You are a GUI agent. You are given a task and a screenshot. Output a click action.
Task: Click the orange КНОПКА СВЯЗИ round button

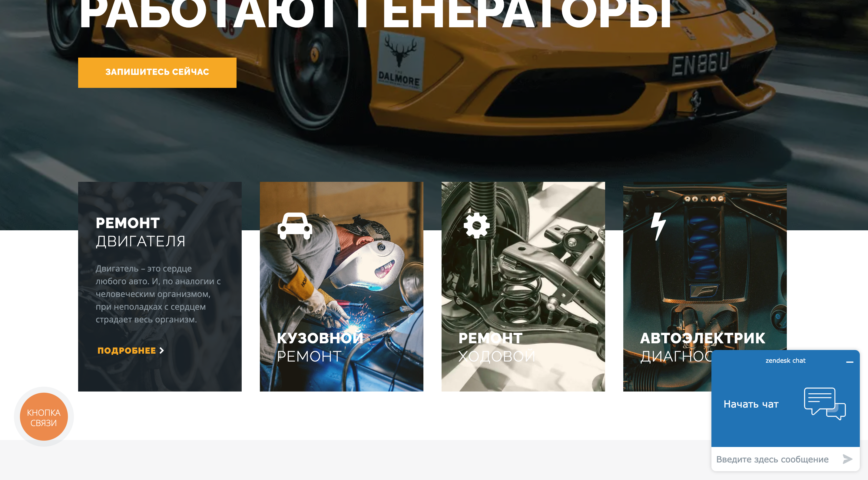44,417
